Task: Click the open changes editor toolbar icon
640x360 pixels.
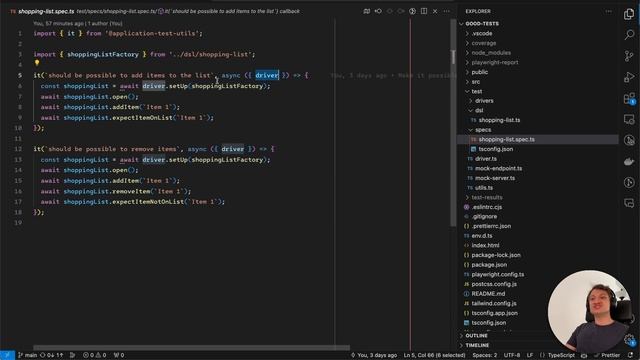Action: pyautogui.click(x=367, y=11)
